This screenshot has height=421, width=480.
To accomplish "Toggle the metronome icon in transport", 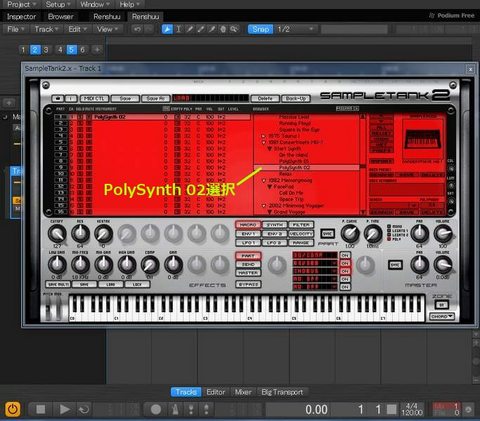I will pos(175,409).
